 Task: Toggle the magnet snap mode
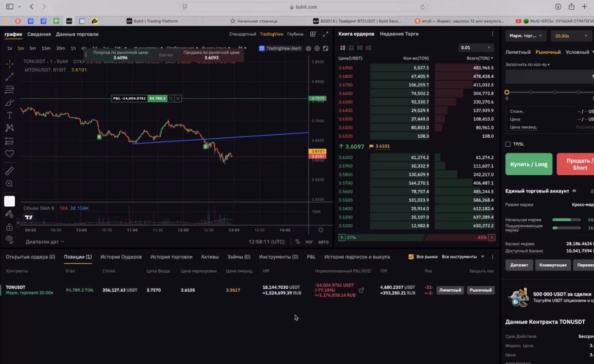[x=9, y=201]
